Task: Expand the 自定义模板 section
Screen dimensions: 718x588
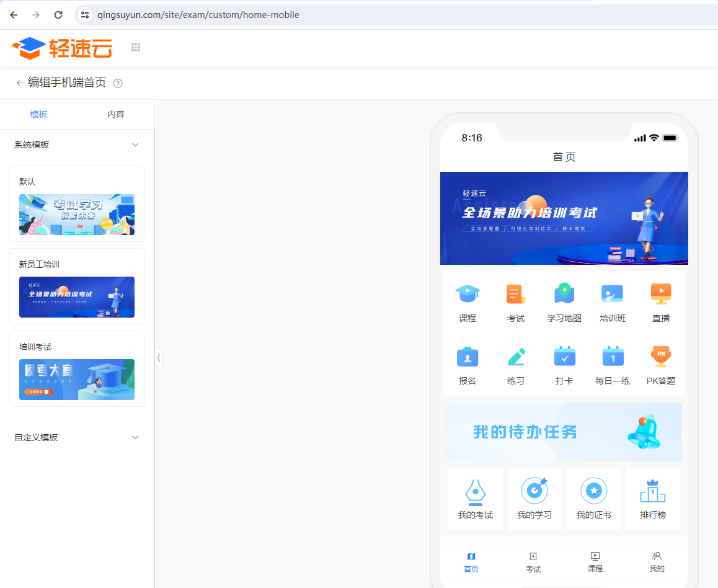Action: tap(136, 437)
